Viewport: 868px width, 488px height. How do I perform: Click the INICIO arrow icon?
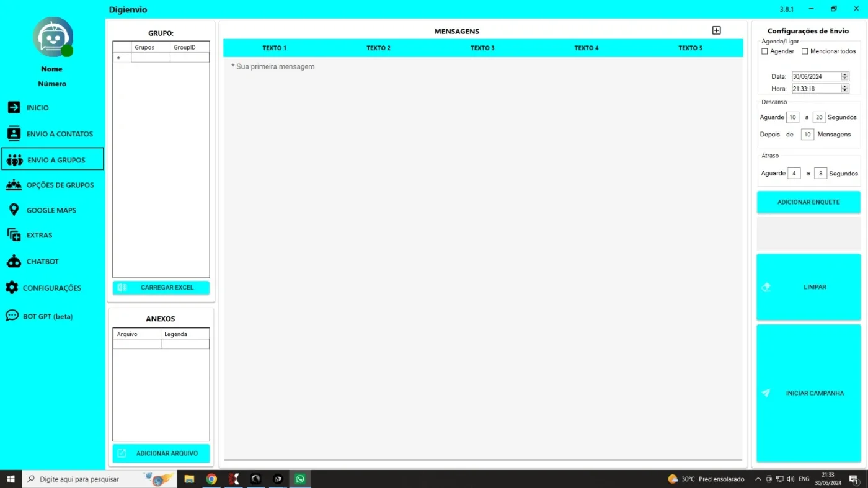click(x=14, y=107)
